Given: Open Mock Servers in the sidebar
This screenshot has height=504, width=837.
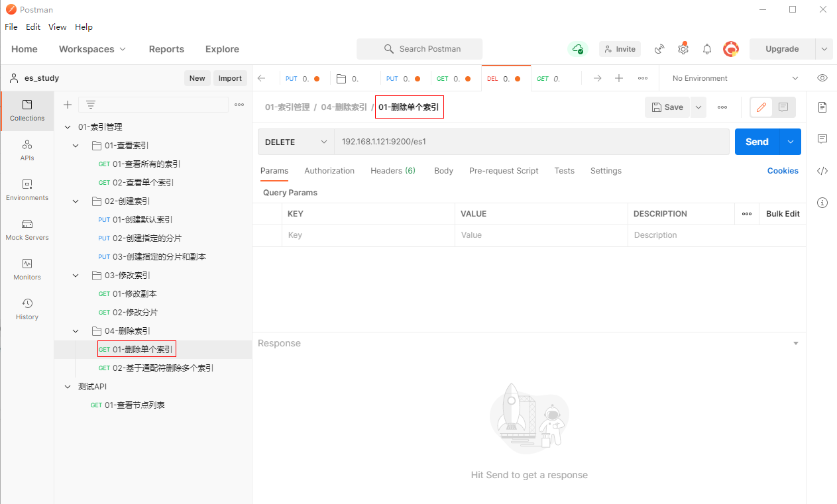Looking at the screenshot, I should point(27,230).
